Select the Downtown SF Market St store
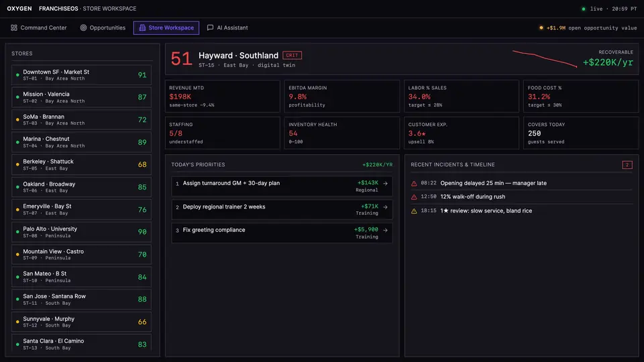 (81, 74)
